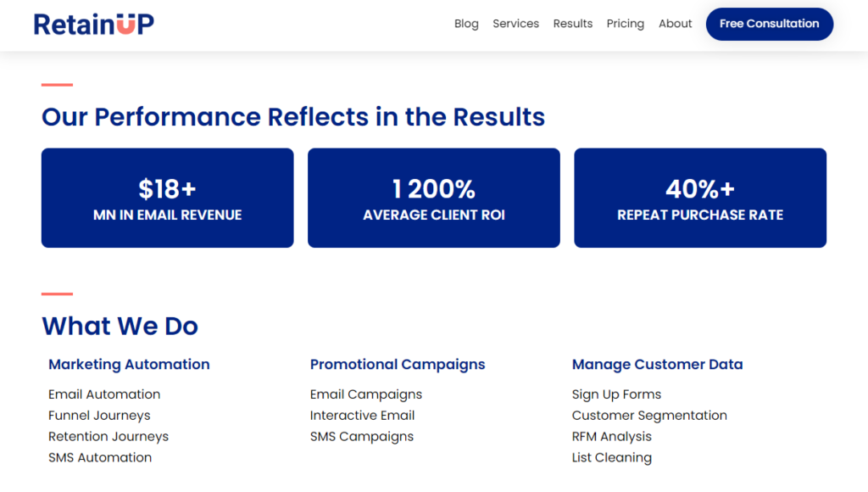Open the RFM Analysis page
This screenshot has height=492, width=868.
[612, 436]
